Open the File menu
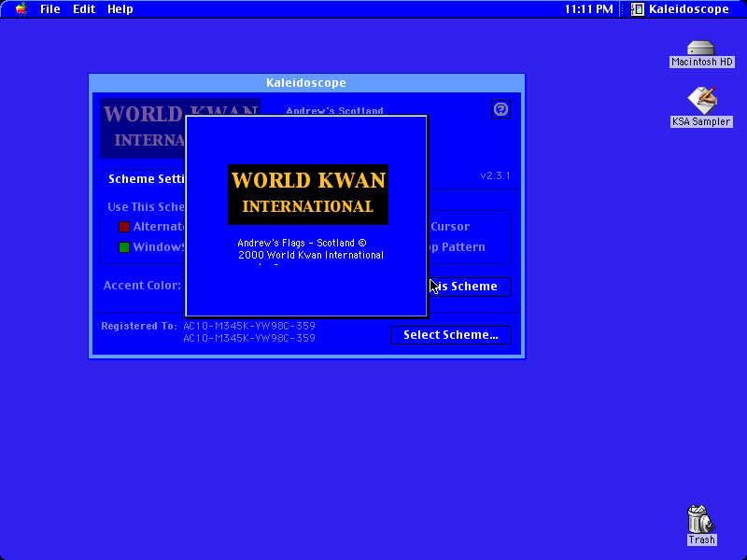The height and width of the screenshot is (560, 747). (50, 9)
